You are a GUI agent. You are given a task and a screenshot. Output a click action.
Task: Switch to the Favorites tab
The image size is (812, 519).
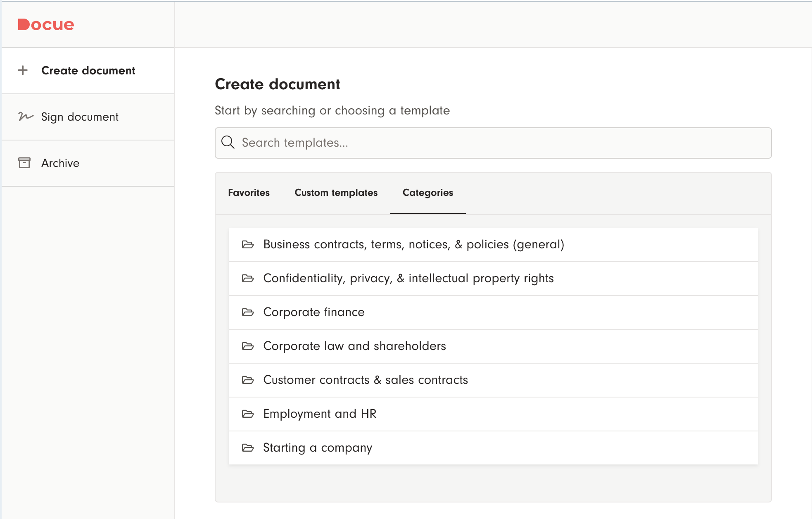[249, 193]
